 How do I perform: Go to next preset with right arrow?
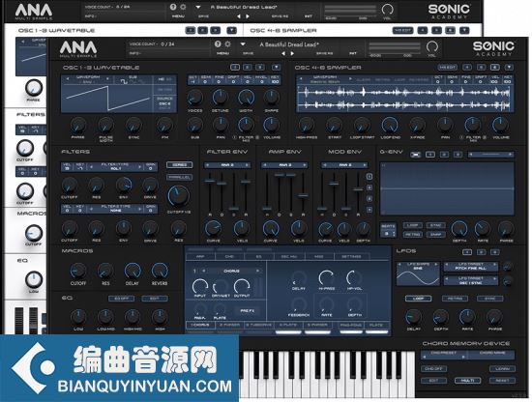[x=292, y=53]
